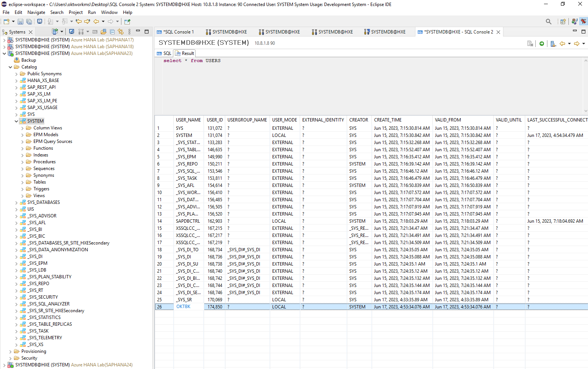
Task: Toggle Link with Editor in Systems view
Action: pyautogui.click(x=121, y=32)
